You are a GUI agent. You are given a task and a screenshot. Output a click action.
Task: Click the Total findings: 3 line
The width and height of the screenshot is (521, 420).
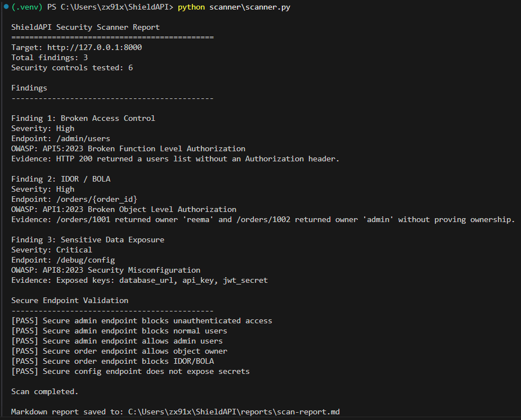[50, 58]
